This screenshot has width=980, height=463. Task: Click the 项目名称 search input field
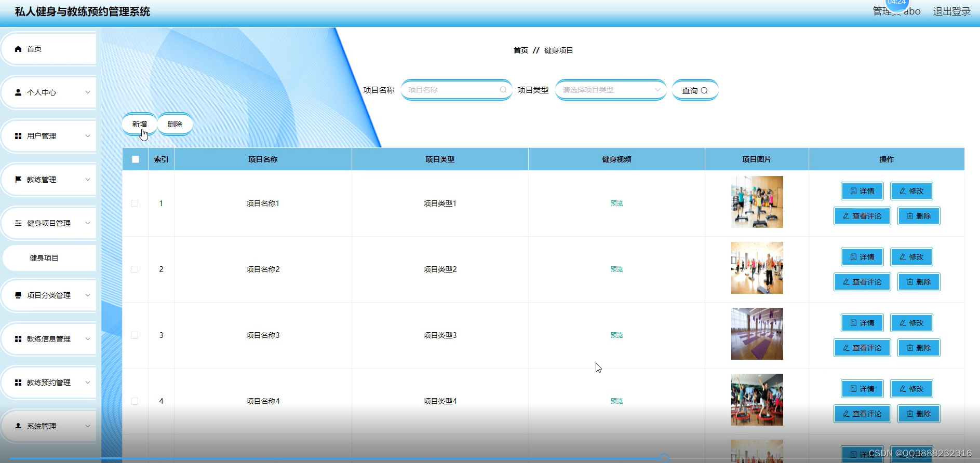pos(457,90)
